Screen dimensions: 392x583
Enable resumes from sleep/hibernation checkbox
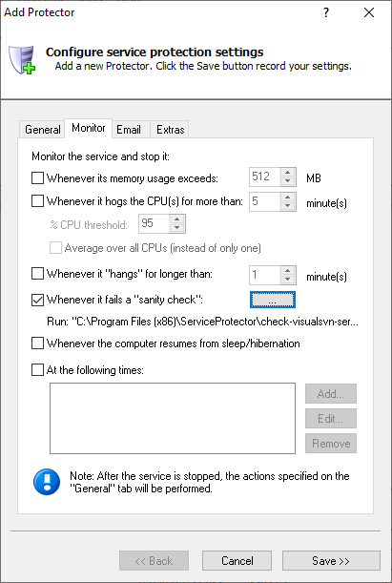(37, 344)
